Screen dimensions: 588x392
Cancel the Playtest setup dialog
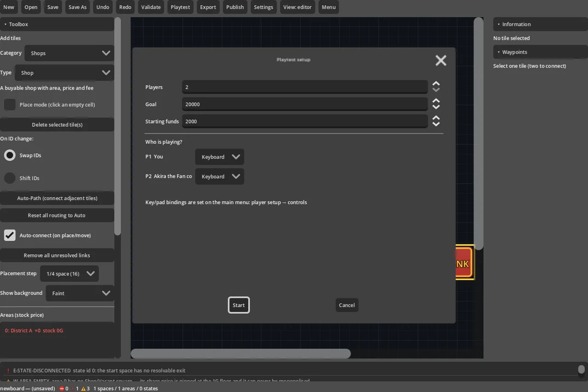coord(347,305)
